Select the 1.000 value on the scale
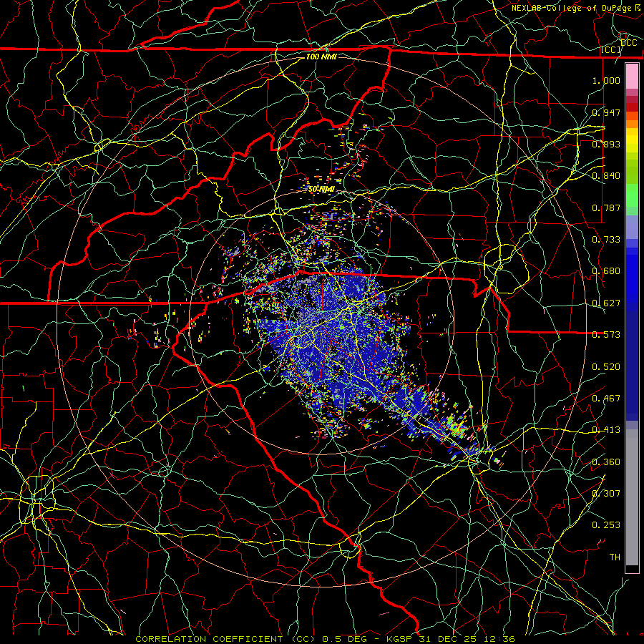 point(606,80)
